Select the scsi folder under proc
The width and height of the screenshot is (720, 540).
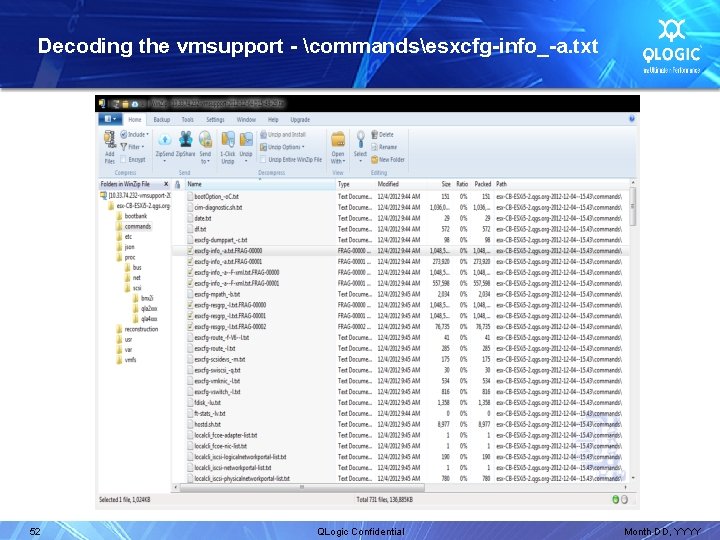point(133,288)
